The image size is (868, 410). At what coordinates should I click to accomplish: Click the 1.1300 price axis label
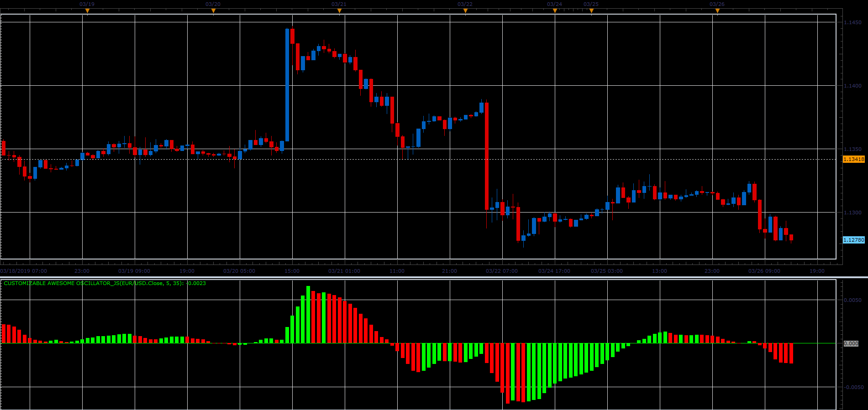852,213
